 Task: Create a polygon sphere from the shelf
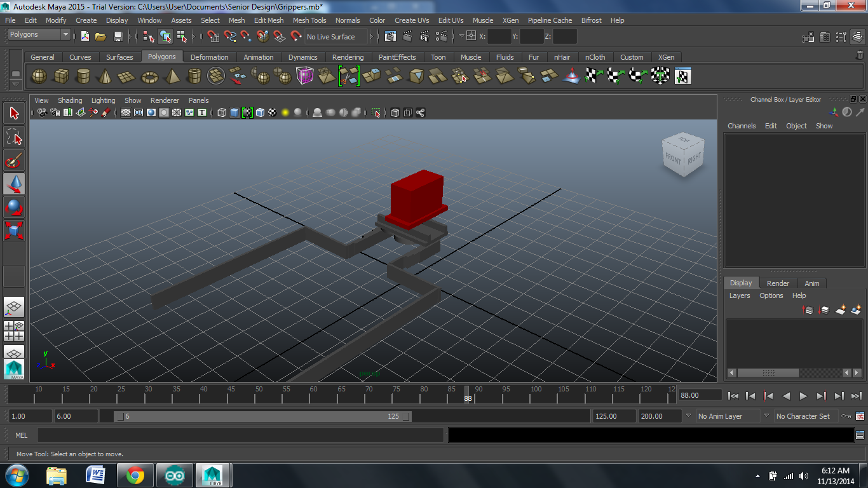(39, 77)
